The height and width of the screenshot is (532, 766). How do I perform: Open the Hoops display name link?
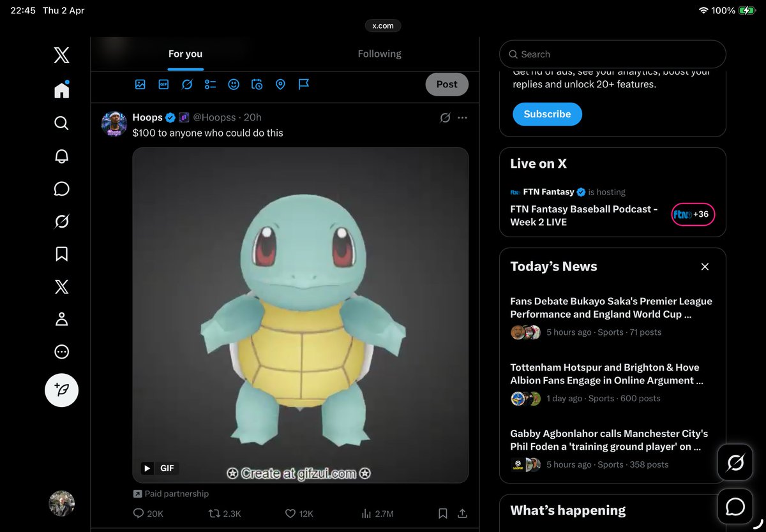coord(147,117)
